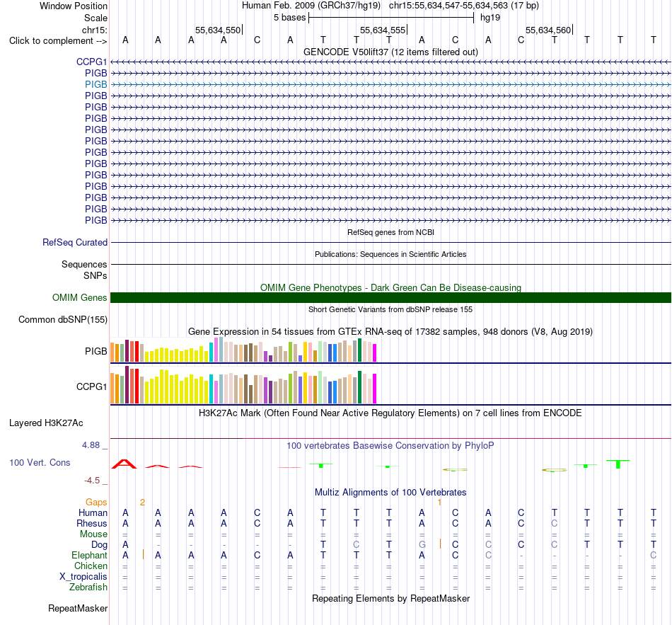Click the magenta bar in PIGB GTEx chart

pos(375,353)
